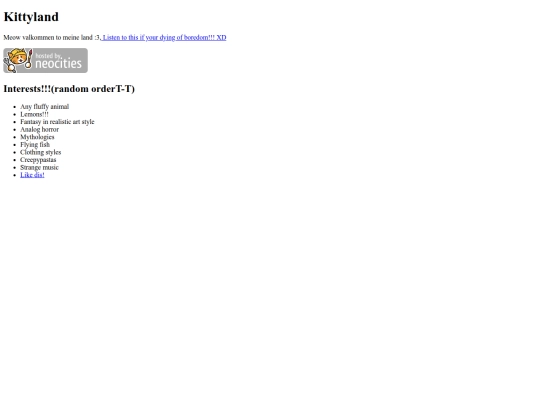Click 'Meow valkommen to meine land' text
This screenshot has height=405, width=540.
[x=48, y=37]
